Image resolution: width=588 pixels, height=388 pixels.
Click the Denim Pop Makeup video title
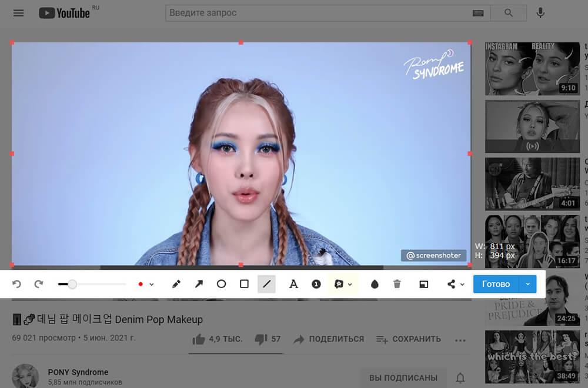108,319
